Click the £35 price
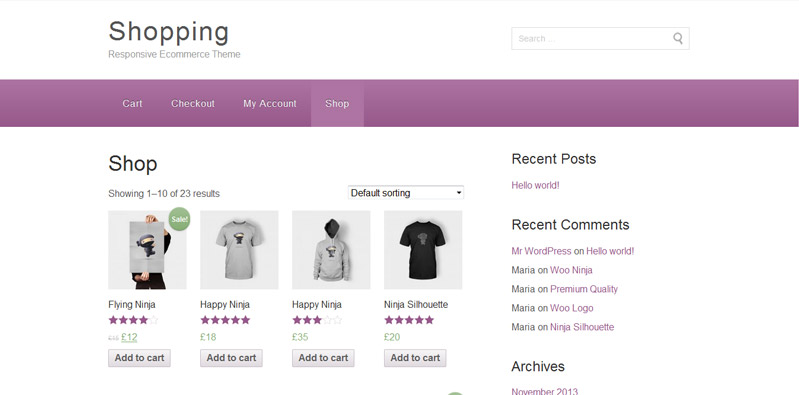799x395 pixels. [300, 337]
